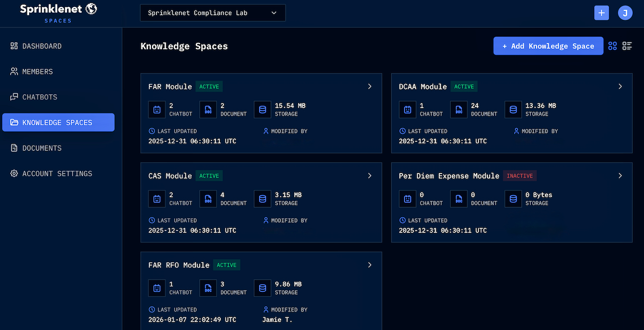Click chatbot icon in Per Diem Expense card
The image size is (644, 330).
tap(408, 199)
